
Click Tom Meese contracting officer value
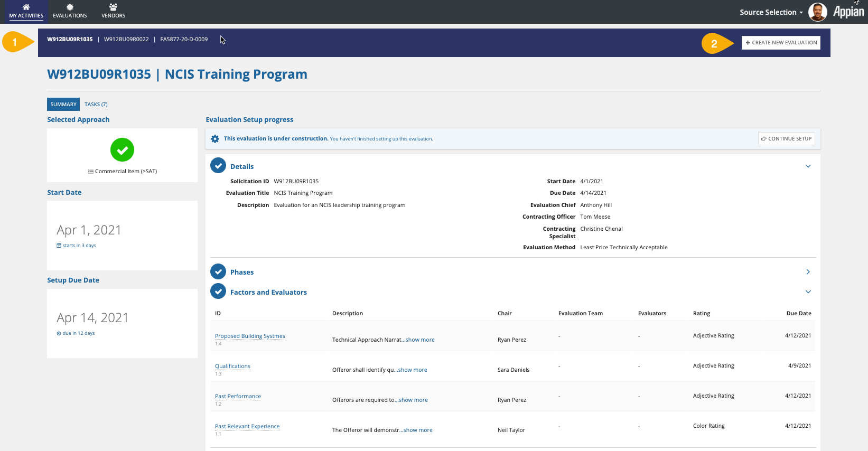pos(595,217)
